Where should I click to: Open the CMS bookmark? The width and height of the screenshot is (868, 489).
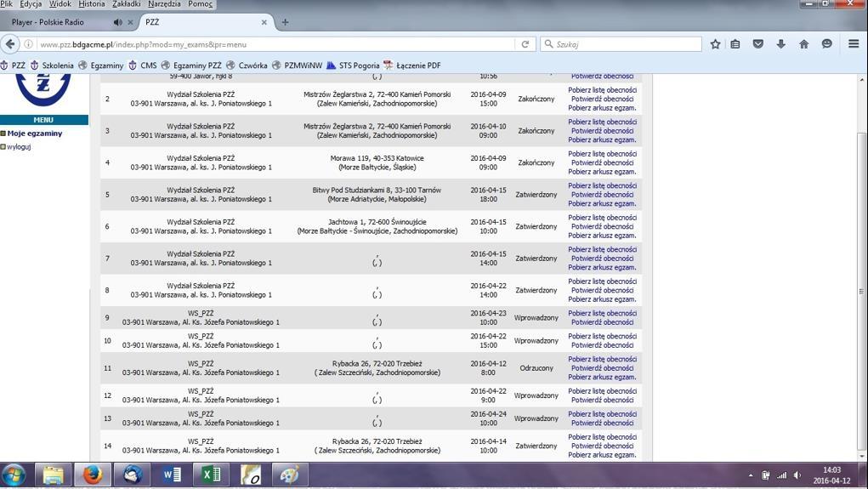[143, 65]
